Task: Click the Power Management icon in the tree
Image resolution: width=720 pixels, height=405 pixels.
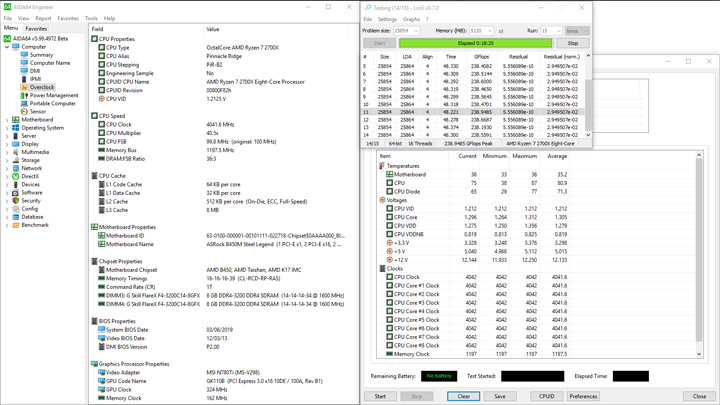Action: tap(24, 96)
